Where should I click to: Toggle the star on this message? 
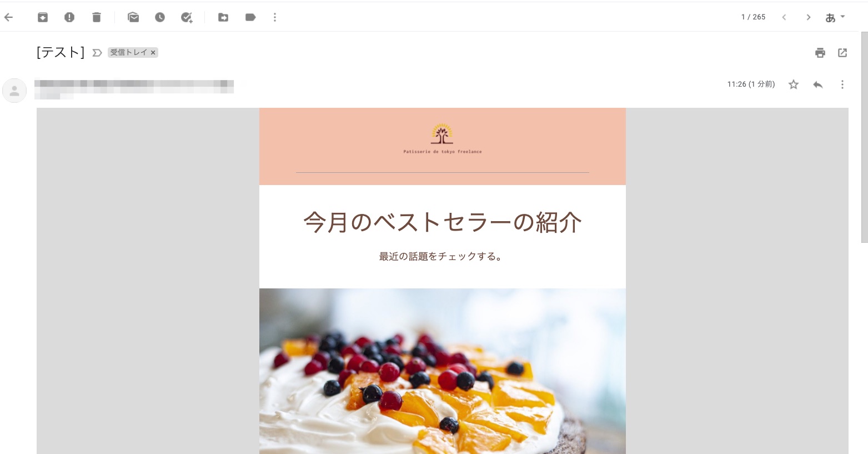click(794, 84)
